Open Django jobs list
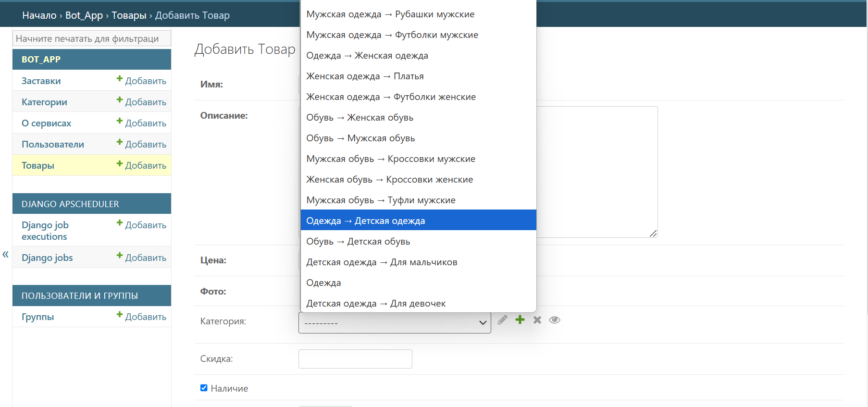Image resolution: width=868 pixels, height=407 pixels. 47,258
